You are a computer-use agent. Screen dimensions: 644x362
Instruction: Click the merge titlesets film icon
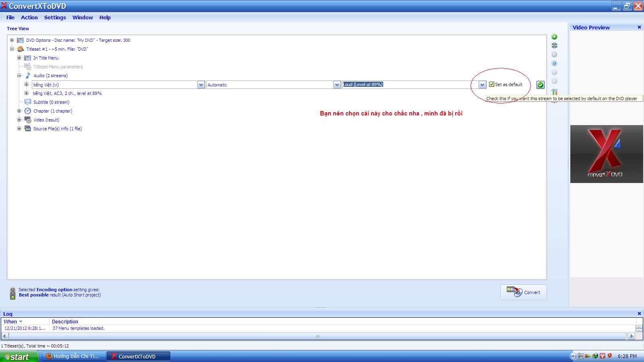point(554,45)
